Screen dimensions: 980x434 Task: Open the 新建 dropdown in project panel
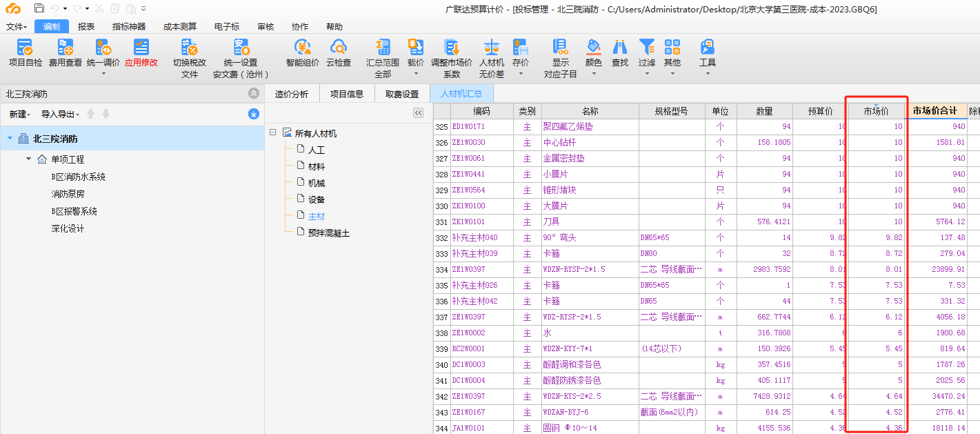20,114
